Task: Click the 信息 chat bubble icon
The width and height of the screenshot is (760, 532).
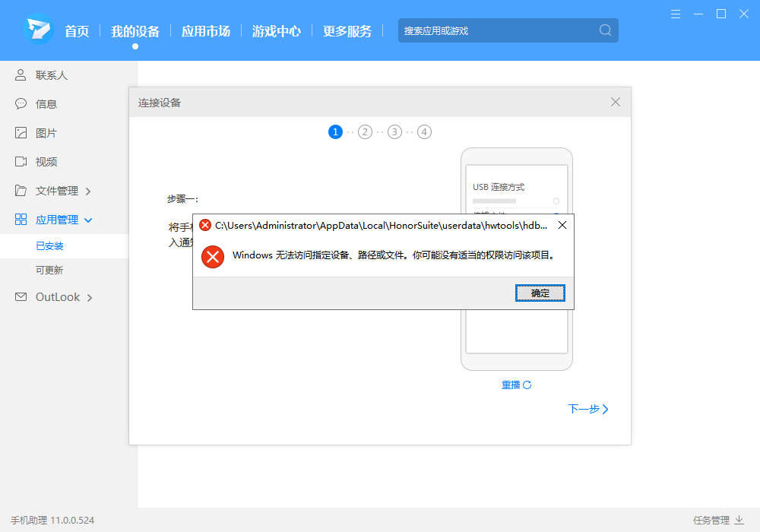Action: 21,103
